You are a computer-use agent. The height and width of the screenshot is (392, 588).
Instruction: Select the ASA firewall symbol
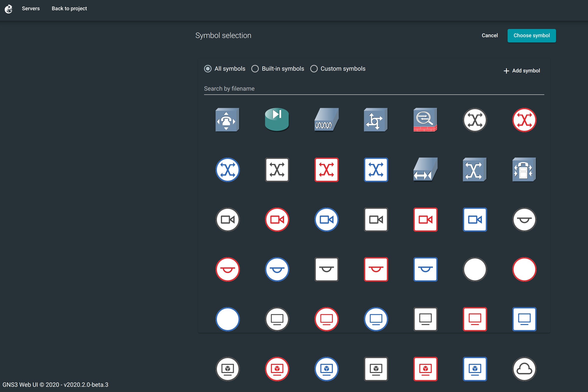[x=425, y=120]
